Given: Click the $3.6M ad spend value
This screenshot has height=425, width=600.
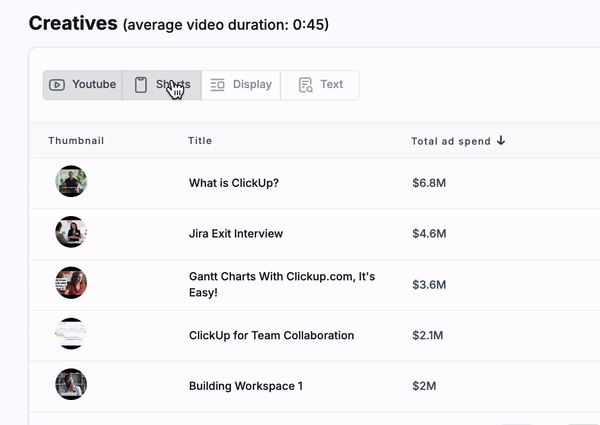Looking at the screenshot, I should pos(429,285).
